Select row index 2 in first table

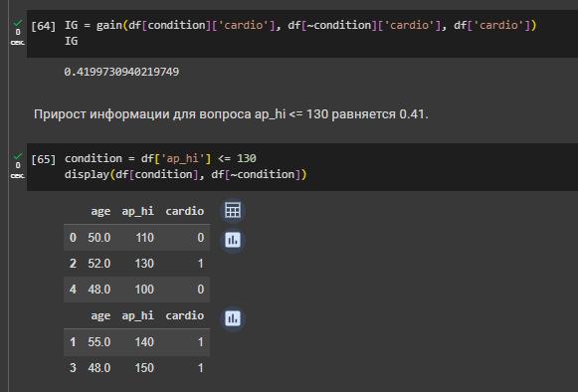pyautogui.click(x=73, y=264)
